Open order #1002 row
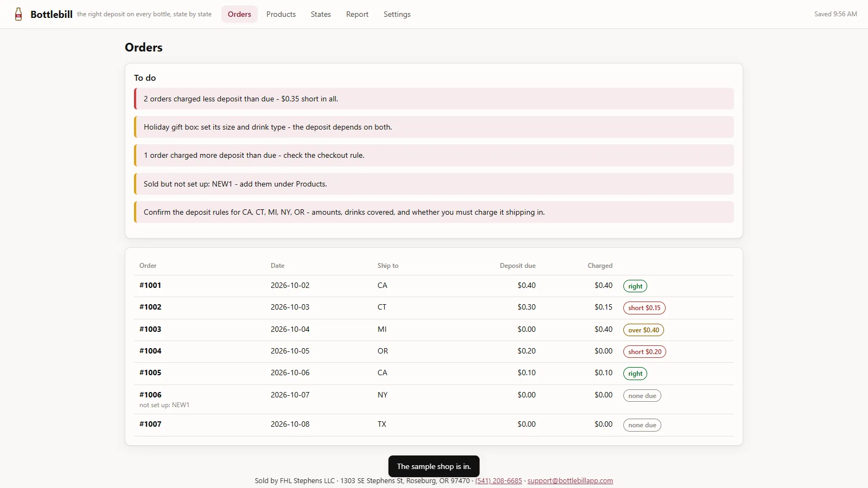Screen dimensions: 868x488 [x=434, y=307]
